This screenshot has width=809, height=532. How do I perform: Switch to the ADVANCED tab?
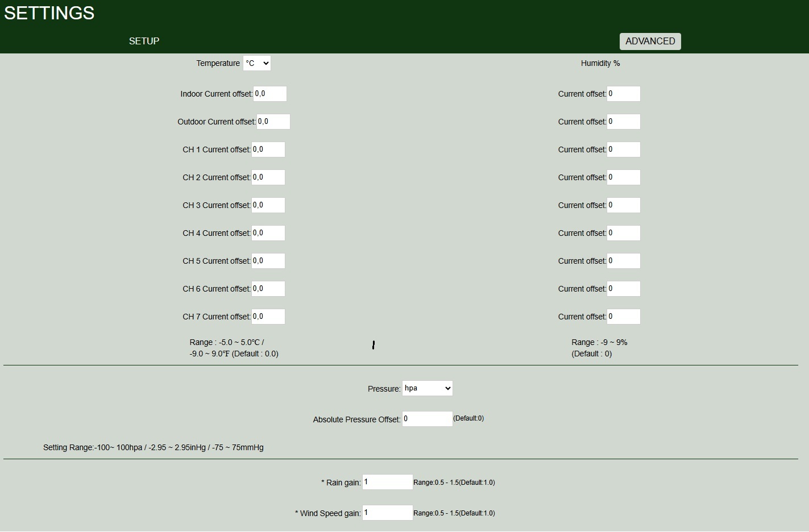point(650,41)
